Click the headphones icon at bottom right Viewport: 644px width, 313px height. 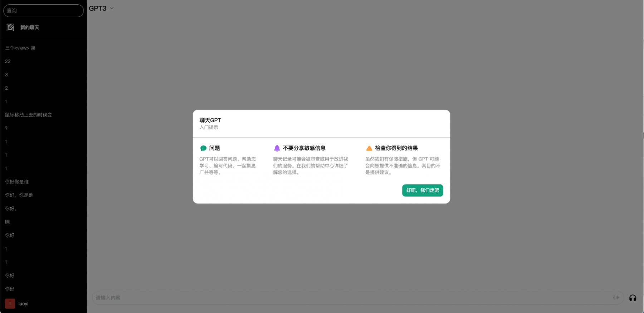click(633, 298)
